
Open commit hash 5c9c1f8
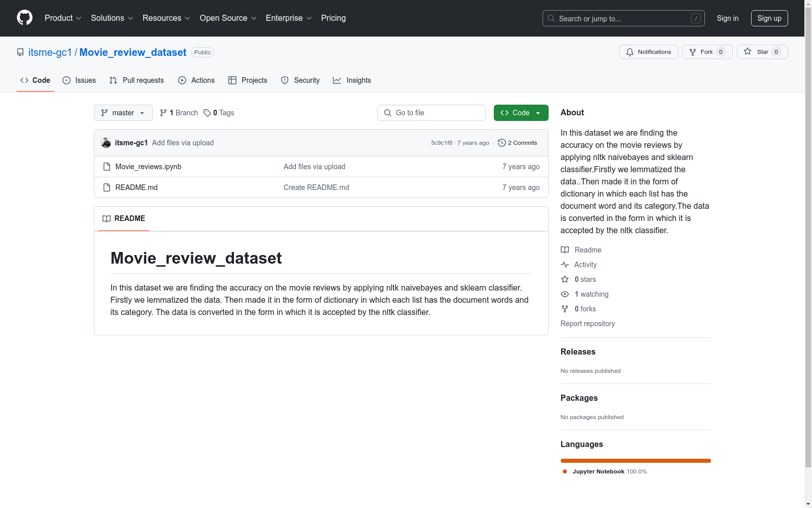click(442, 143)
